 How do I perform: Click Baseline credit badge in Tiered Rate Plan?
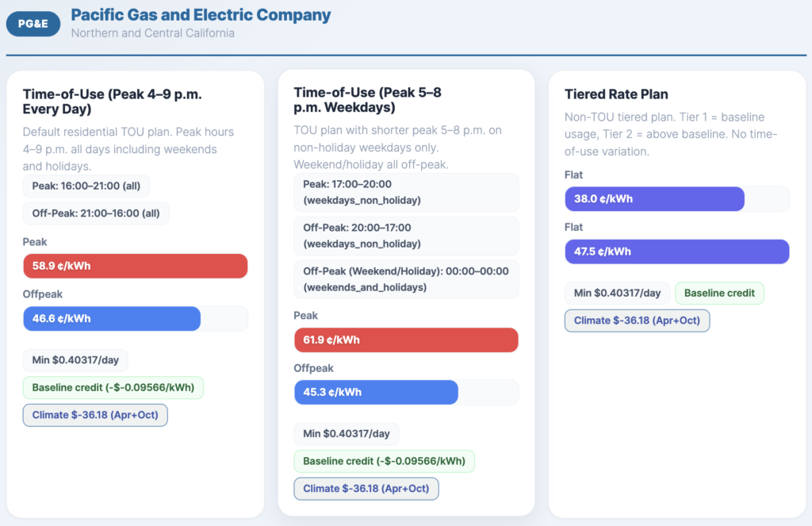coord(719,293)
